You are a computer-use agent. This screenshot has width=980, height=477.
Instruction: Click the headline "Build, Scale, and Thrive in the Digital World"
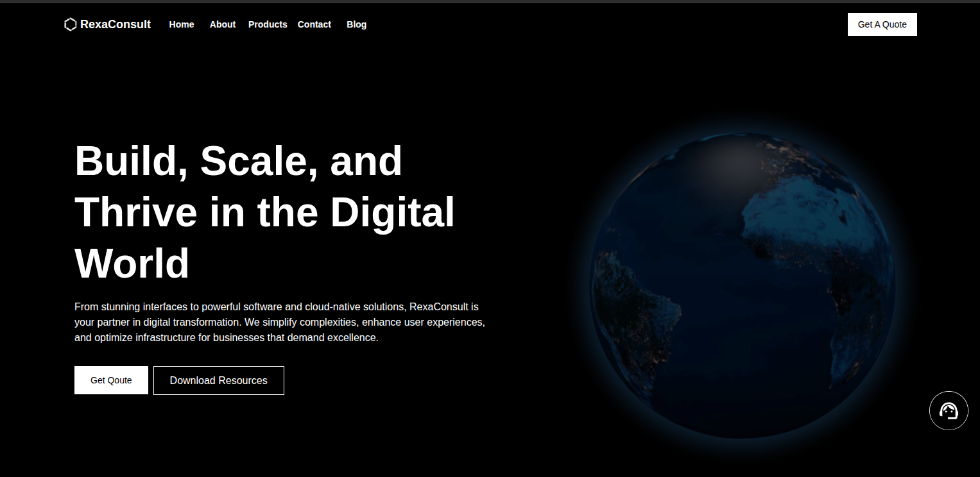[265, 212]
